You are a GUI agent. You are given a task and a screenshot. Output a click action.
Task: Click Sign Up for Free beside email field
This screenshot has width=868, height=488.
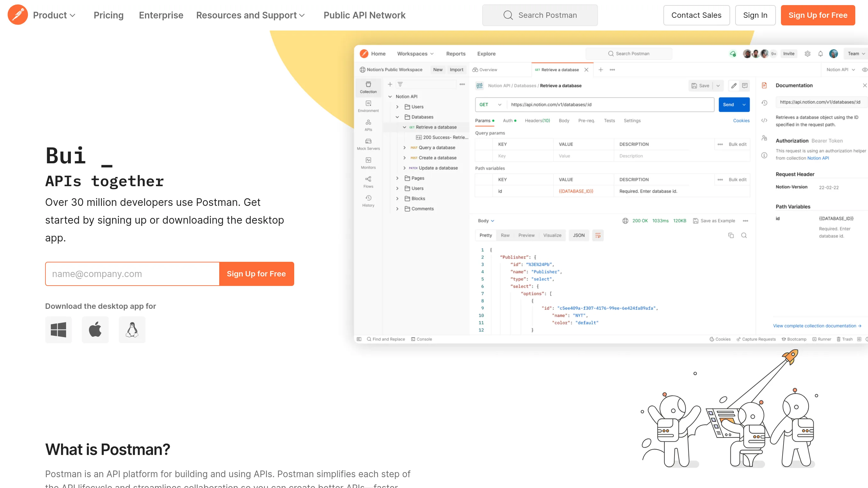pyautogui.click(x=256, y=274)
